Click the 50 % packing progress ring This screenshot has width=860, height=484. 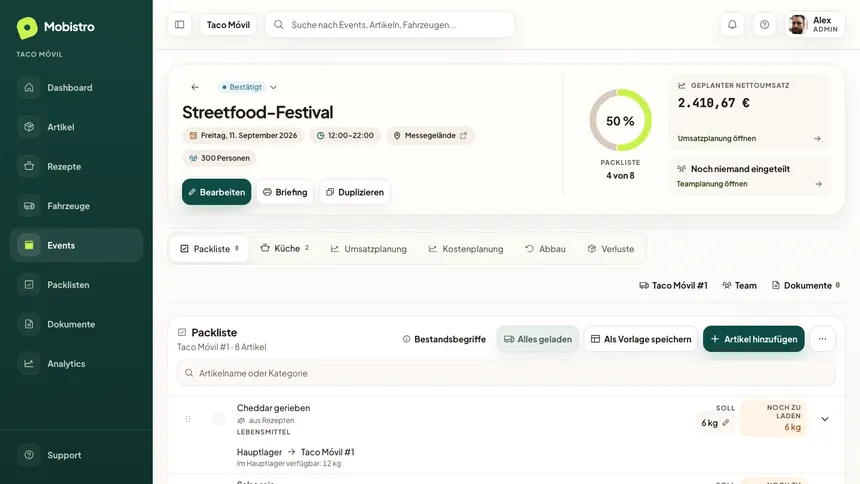point(620,121)
